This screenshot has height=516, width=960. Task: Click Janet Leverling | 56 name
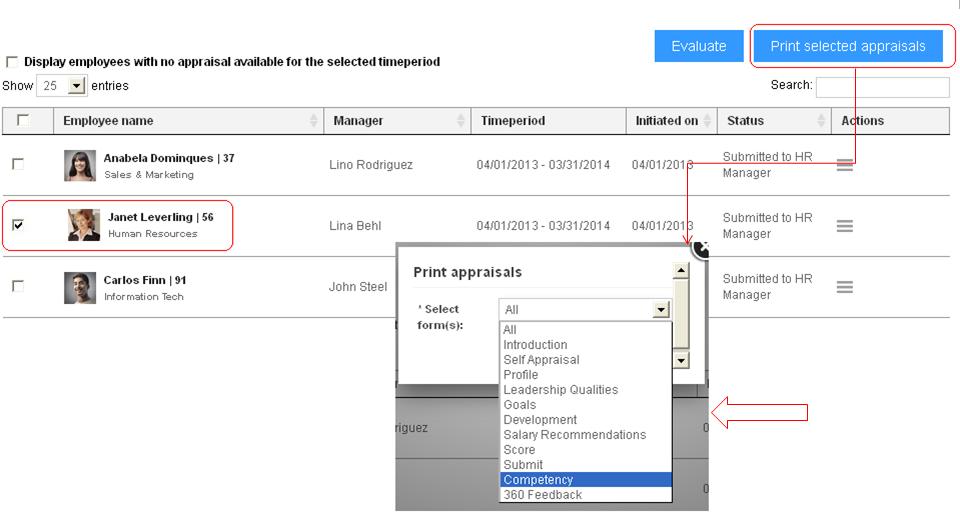160,217
